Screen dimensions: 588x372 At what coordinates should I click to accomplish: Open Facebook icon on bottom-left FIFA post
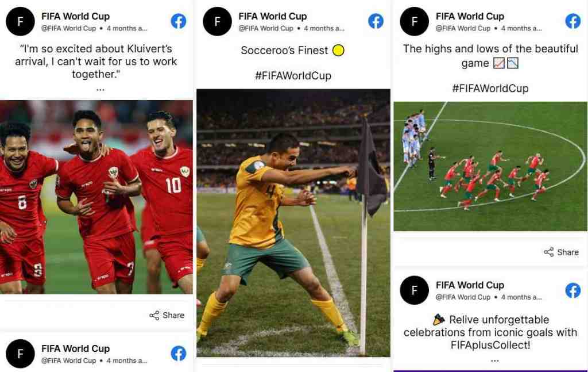[x=179, y=353]
